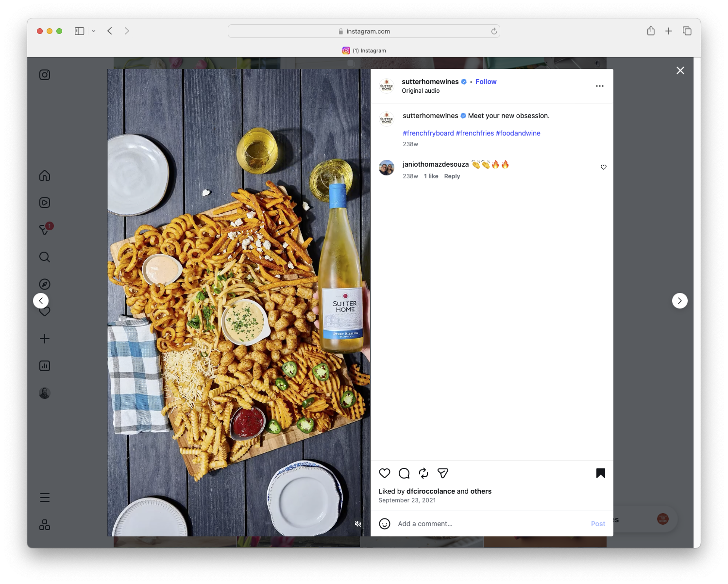Image resolution: width=728 pixels, height=584 pixels.
Task: Open post options three-dots menu
Action: [x=600, y=86]
